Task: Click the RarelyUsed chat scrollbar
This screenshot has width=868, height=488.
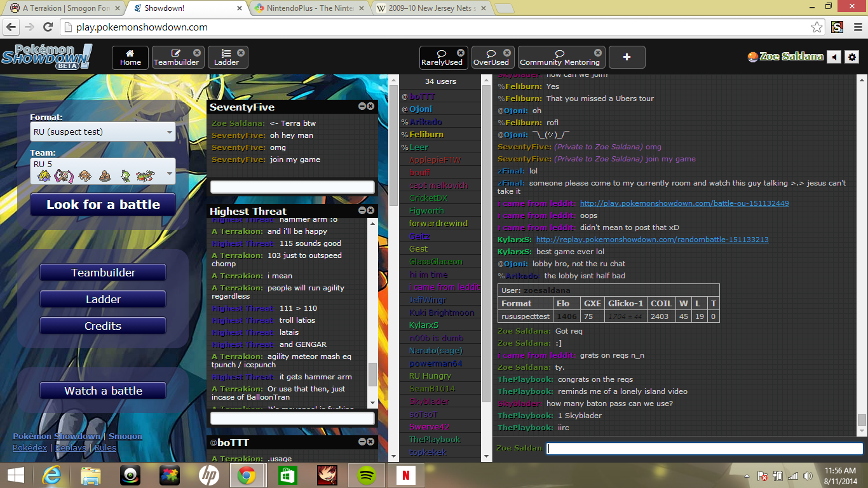Action: click(862, 254)
